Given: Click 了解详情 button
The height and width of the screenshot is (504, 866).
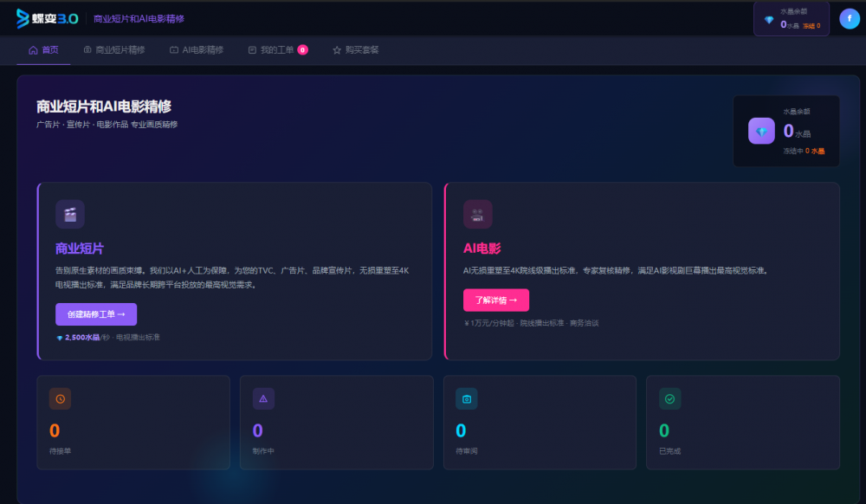Looking at the screenshot, I should coord(496,300).
